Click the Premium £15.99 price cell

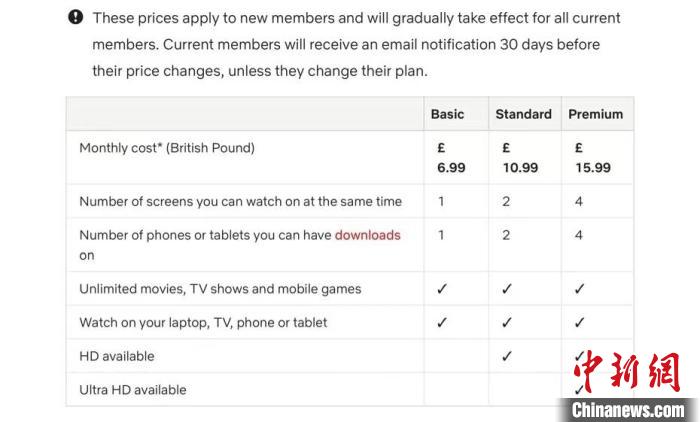click(x=593, y=158)
